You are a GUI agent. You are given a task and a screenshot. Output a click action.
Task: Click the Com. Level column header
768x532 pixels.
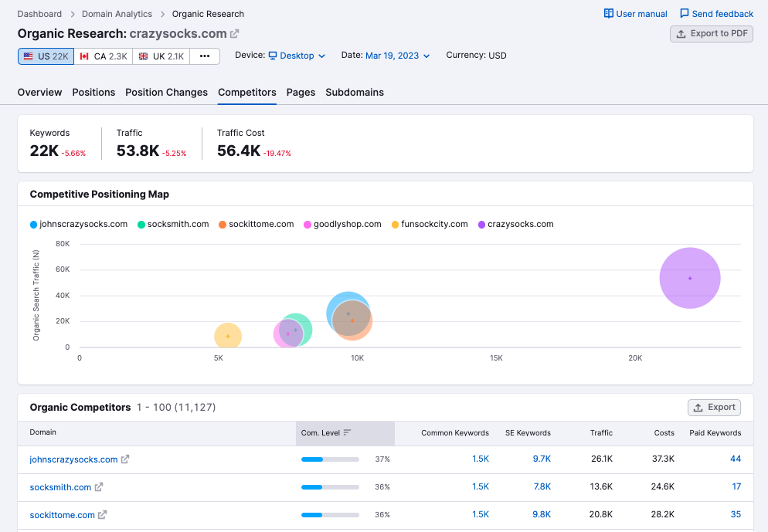point(345,433)
